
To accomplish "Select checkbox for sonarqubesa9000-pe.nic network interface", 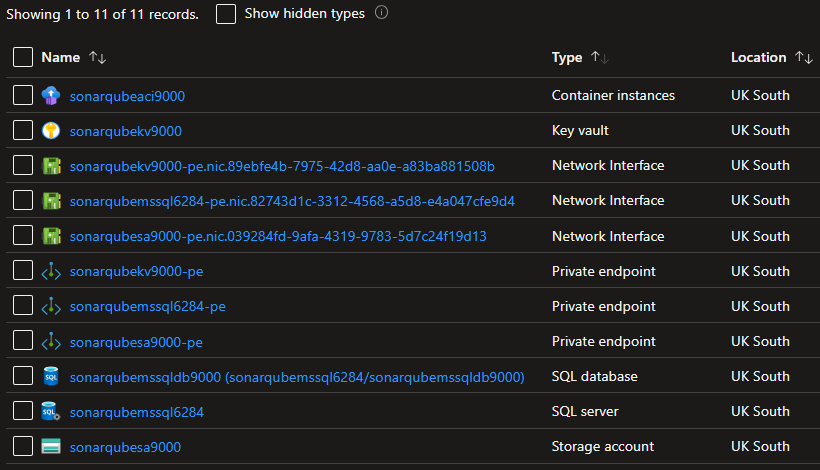I will (x=23, y=235).
